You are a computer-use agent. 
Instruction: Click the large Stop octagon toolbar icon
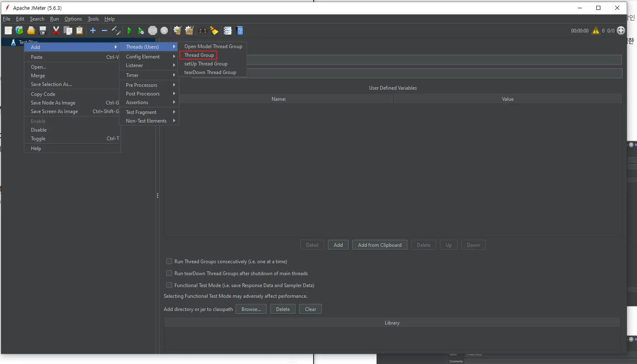153,30
